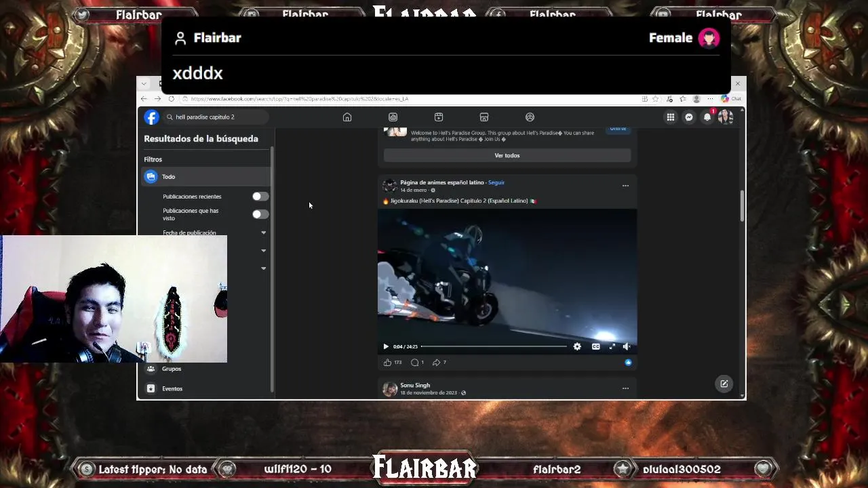Open the account profile picture menu
Screen dimensions: 868x488
(x=726, y=117)
